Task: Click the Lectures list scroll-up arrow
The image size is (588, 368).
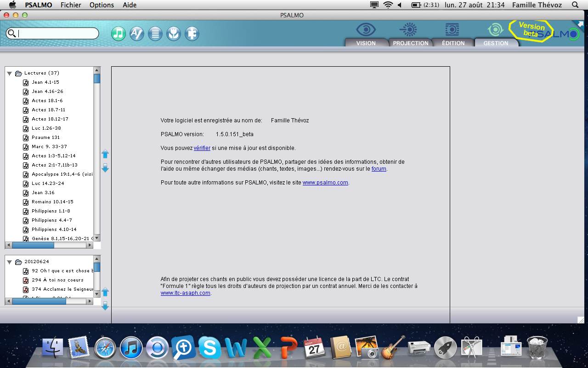Action: coord(97,70)
